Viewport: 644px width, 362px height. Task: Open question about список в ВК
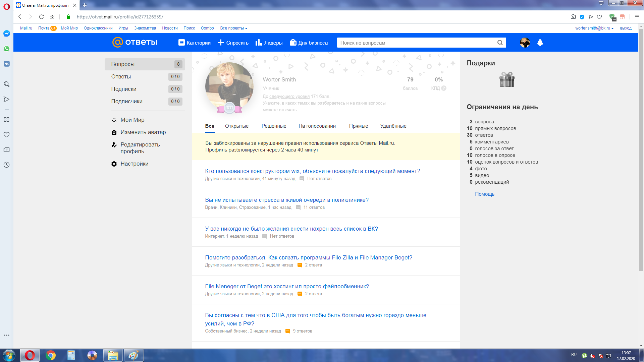pos(291,229)
